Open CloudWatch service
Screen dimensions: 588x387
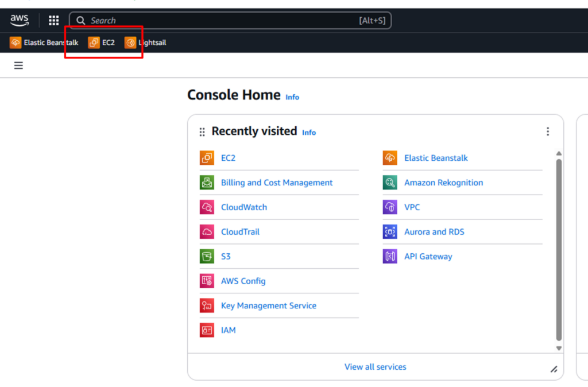click(244, 207)
